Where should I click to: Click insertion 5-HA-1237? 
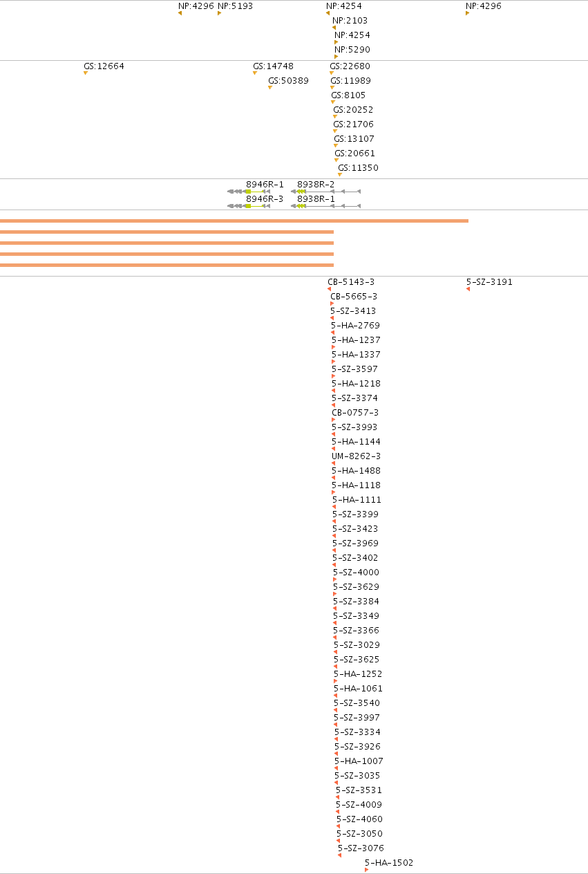pos(356,341)
